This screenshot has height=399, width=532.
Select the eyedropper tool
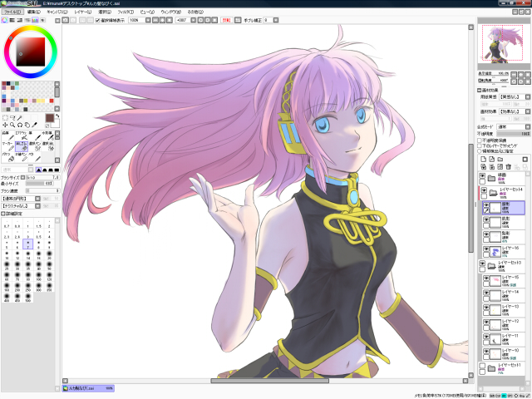click(34, 125)
